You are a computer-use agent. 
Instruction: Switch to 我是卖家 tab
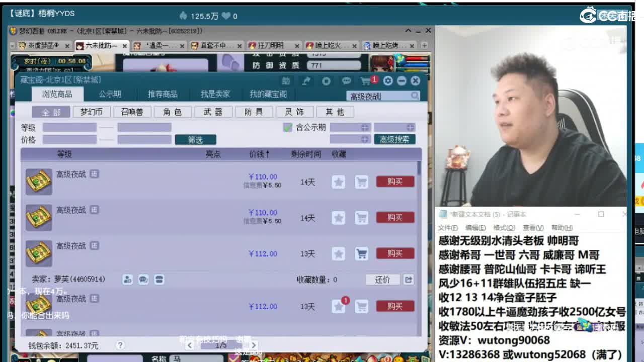[215, 94]
